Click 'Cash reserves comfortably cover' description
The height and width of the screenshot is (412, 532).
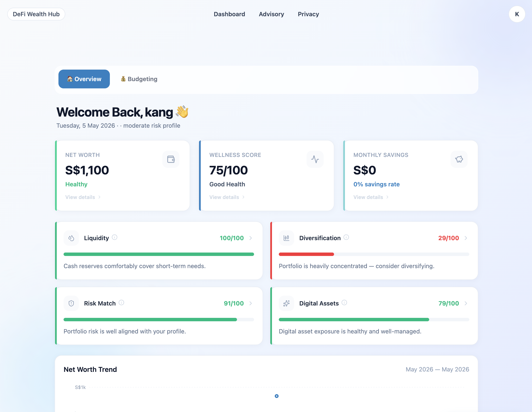(134, 266)
